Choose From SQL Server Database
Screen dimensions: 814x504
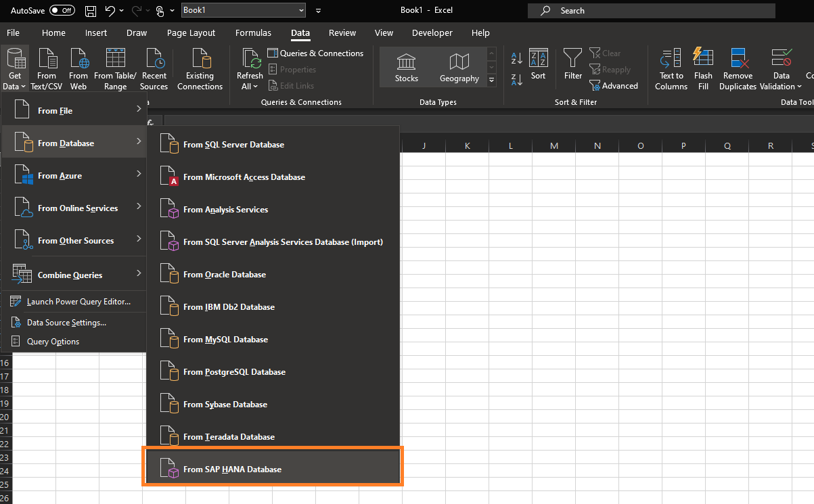273,145
